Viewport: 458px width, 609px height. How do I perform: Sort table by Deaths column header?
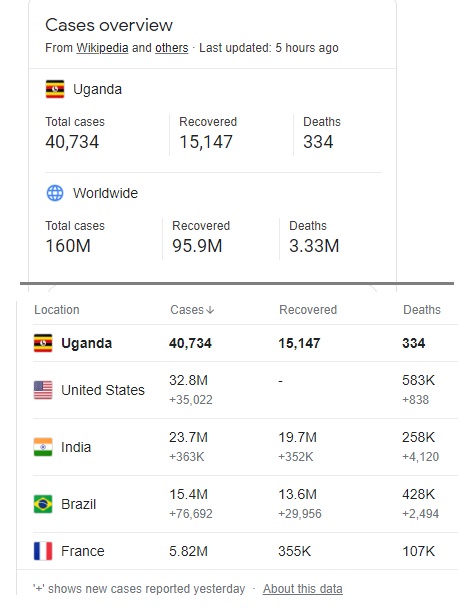pos(422,310)
